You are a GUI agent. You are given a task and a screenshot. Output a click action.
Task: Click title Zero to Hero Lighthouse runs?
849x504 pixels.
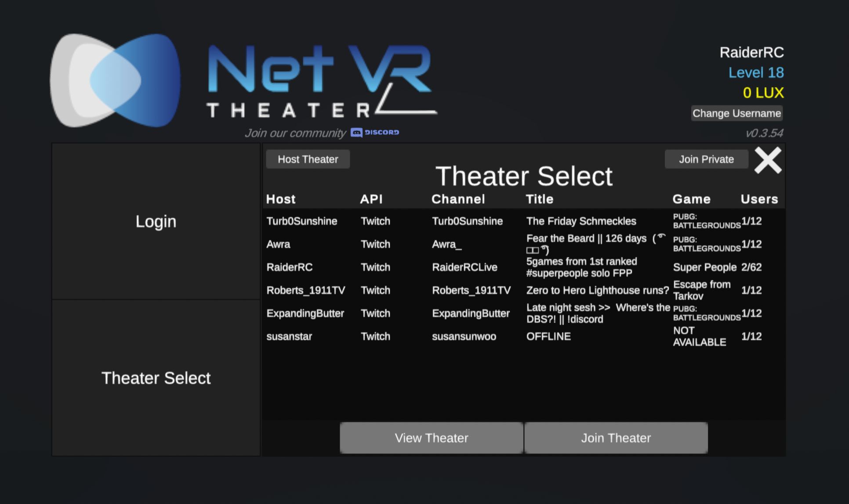(x=598, y=290)
